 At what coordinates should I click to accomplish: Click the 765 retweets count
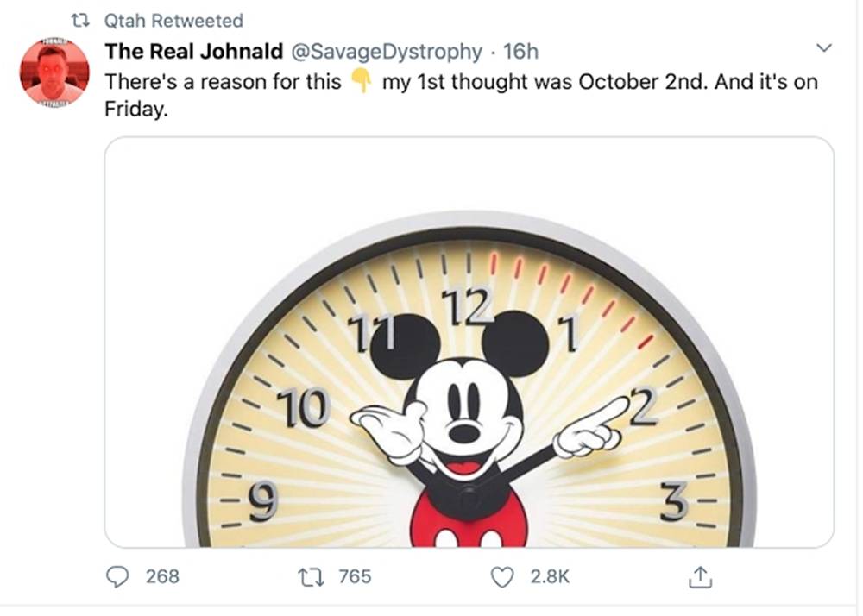click(355, 576)
